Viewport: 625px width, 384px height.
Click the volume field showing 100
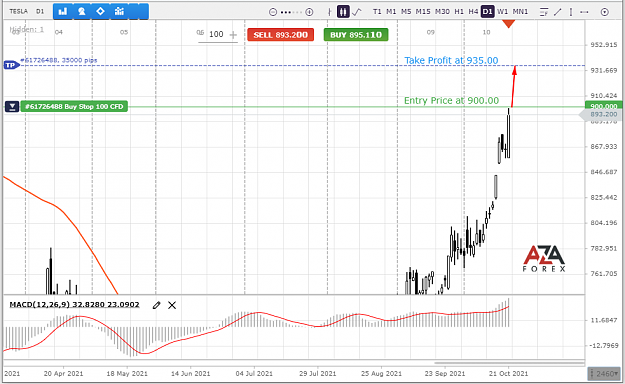point(216,34)
